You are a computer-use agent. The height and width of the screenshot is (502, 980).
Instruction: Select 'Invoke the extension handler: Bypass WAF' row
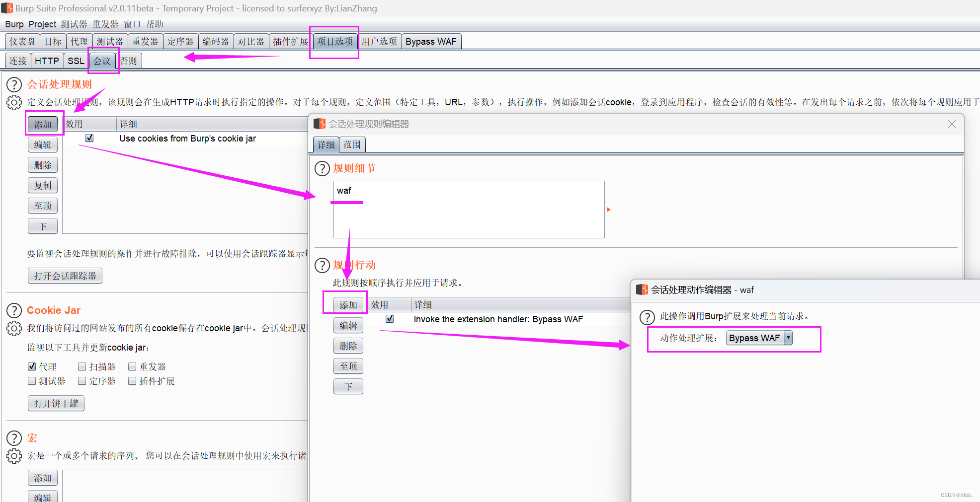pyautogui.click(x=499, y=319)
